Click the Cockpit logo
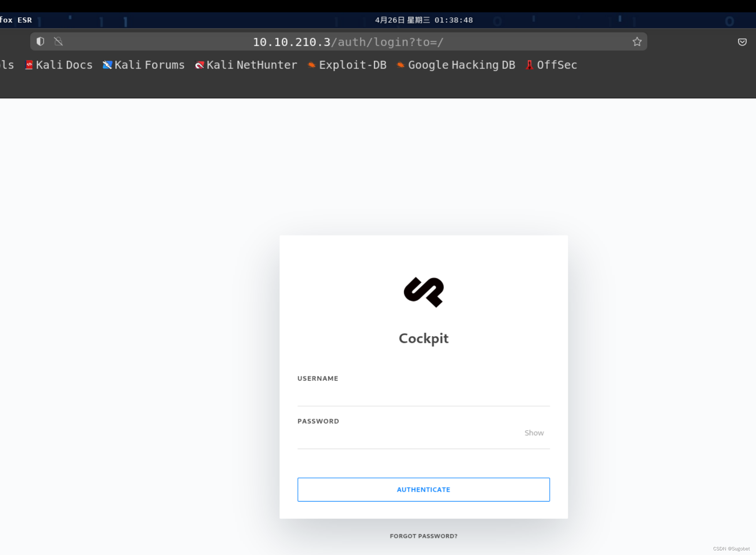756x555 pixels. pos(423,292)
